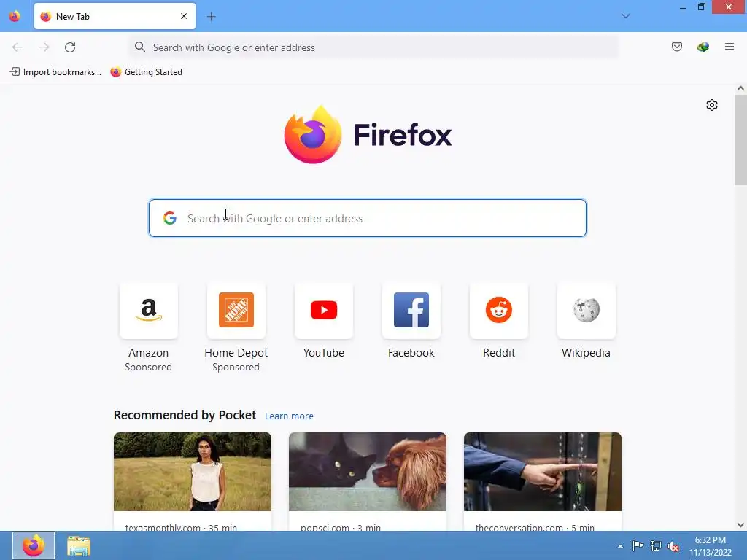Open Action Center flag icon
The image size is (747, 560).
click(x=638, y=545)
